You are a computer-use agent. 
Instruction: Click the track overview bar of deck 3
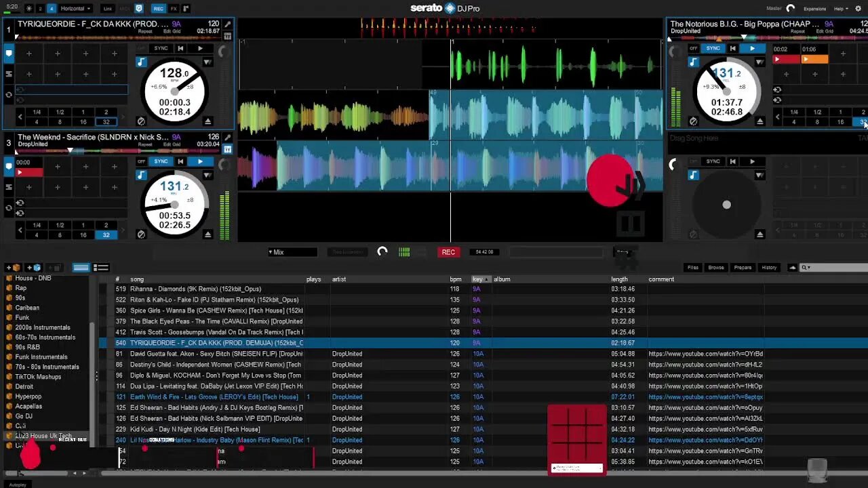coord(118,150)
